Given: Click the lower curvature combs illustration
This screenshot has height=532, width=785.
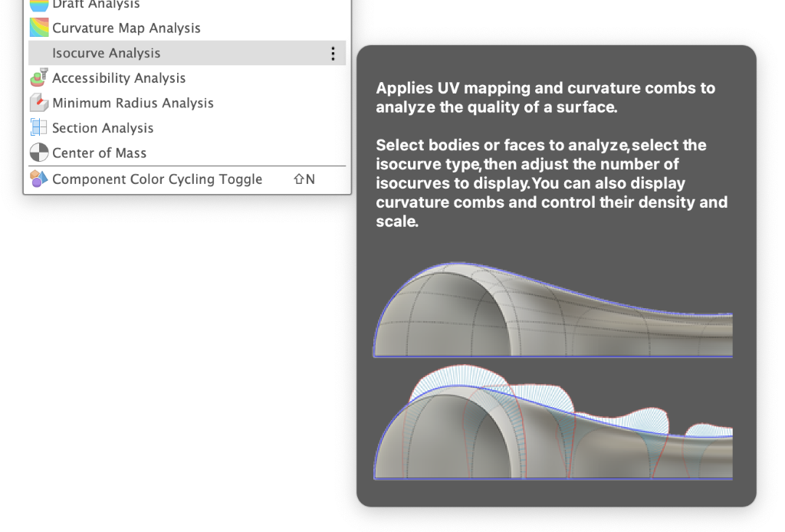Looking at the screenshot, I should [553, 424].
